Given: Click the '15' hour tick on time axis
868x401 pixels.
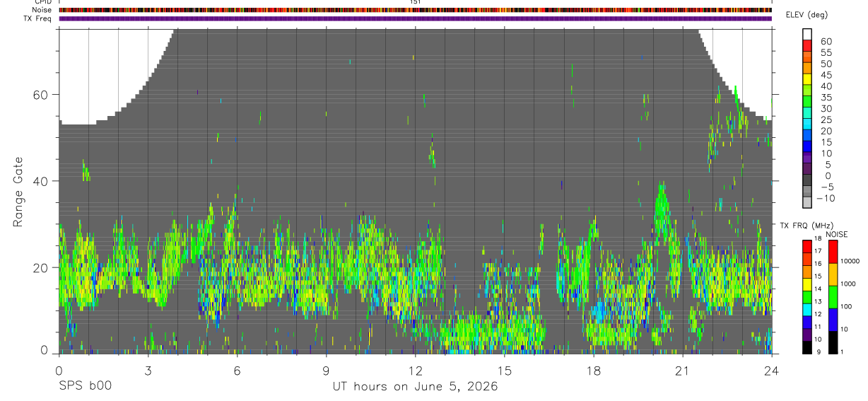Looking at the screenshot, I should tap(505, 370).
